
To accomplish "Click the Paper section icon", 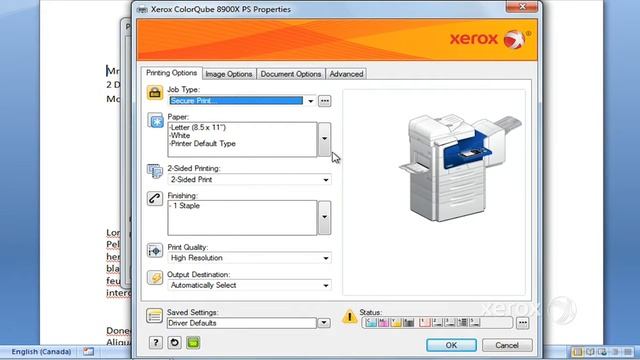I will click(x=155, y=120).
